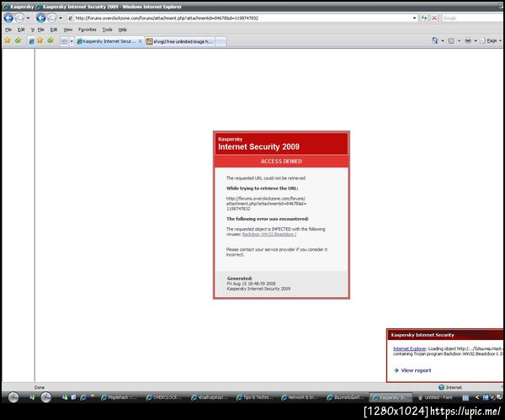Open the Page command menu
Image resolution: width=505 pixels, height=420 pixels.
pos(491,40)
